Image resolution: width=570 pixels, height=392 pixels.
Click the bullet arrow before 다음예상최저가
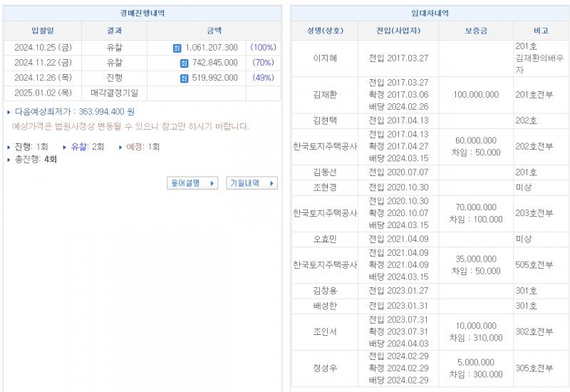coord(9,112)
